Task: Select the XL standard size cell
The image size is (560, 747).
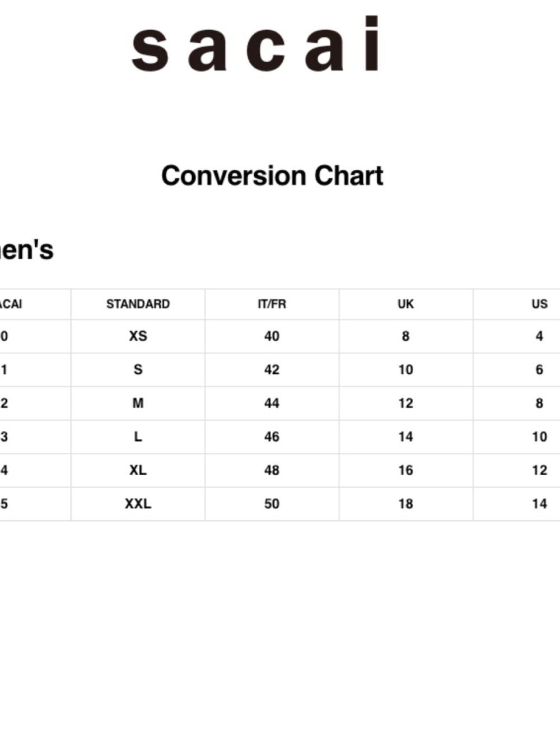Action: point(138,470)
